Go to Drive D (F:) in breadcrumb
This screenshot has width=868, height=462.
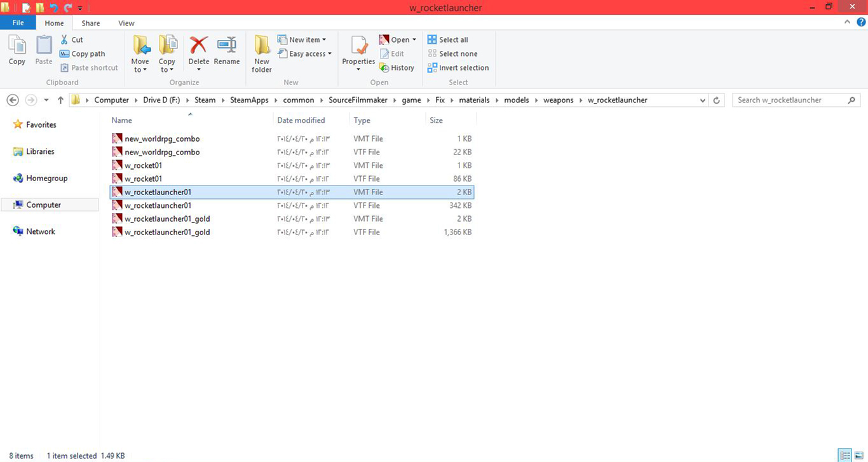tap(161, 100)
